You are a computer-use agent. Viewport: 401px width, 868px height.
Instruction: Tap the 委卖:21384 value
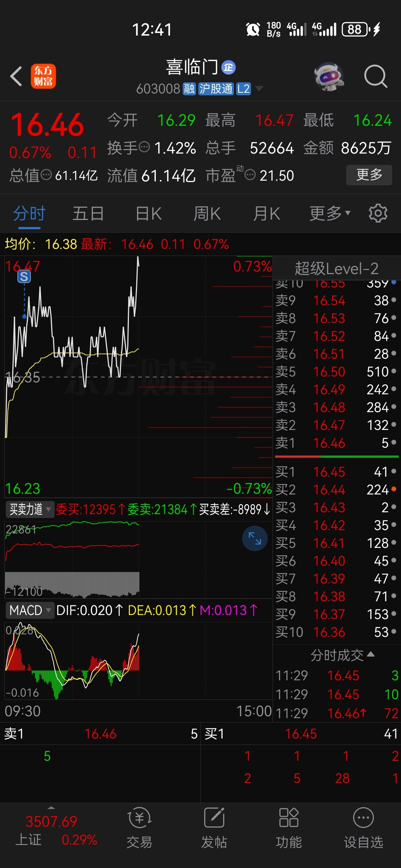click(162, 509)
